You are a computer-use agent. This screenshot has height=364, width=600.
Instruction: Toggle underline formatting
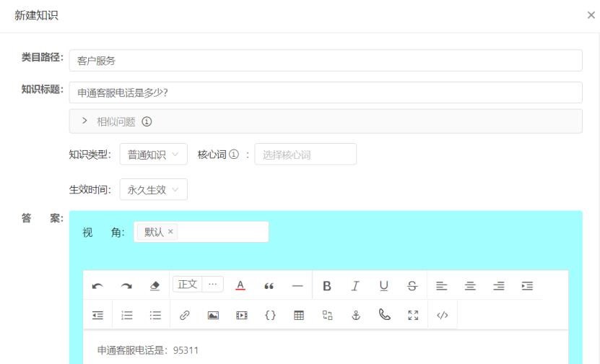point(384,286)
